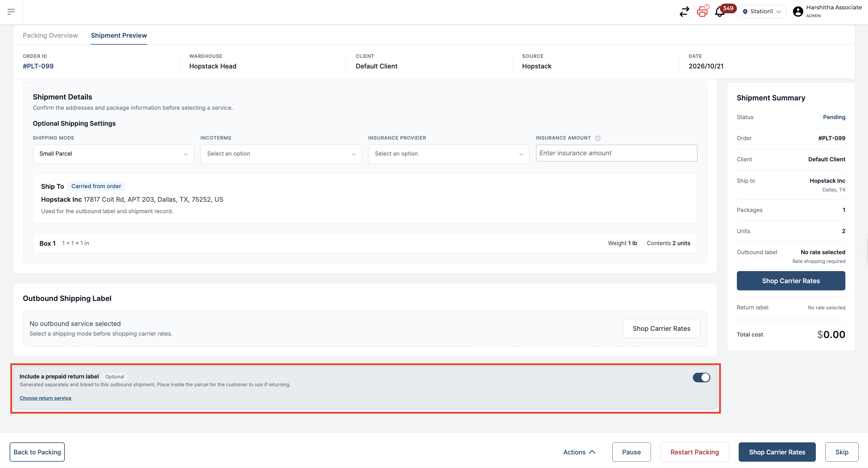Click the Carried from order badge

[96, 186]
